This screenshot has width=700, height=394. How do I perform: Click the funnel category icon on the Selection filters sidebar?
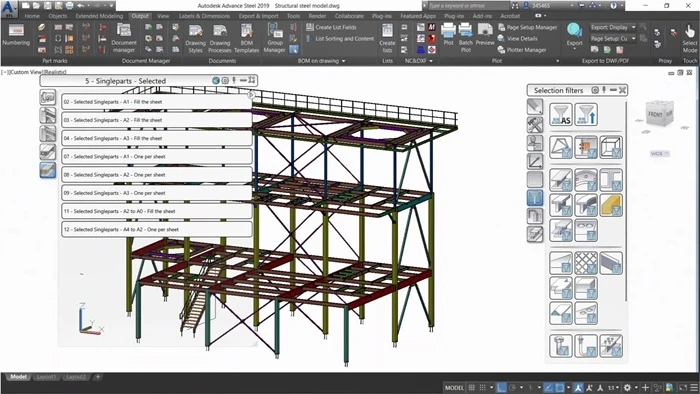(x=535, y=197)
